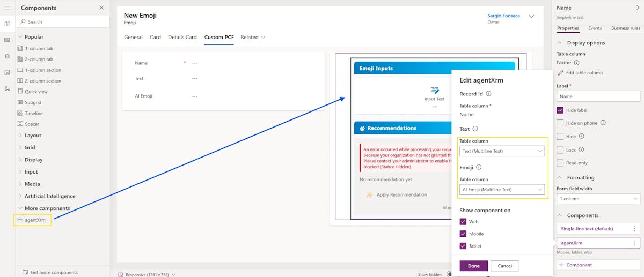Click the Edit table column pencil icon
Screen dimensions: 644x277
(x=561, y=73)
